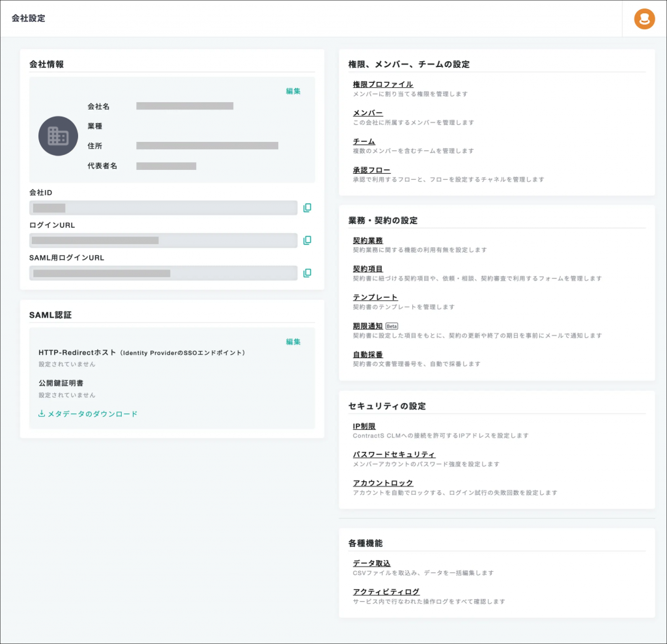
Task: View the アクティビティログ page
Action: click(386, 592)
